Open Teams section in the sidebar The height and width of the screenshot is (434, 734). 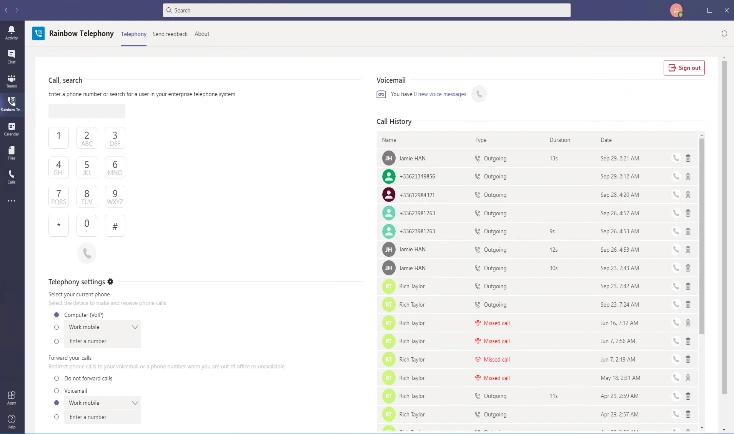pyautogui.click(x=11, y=81)
